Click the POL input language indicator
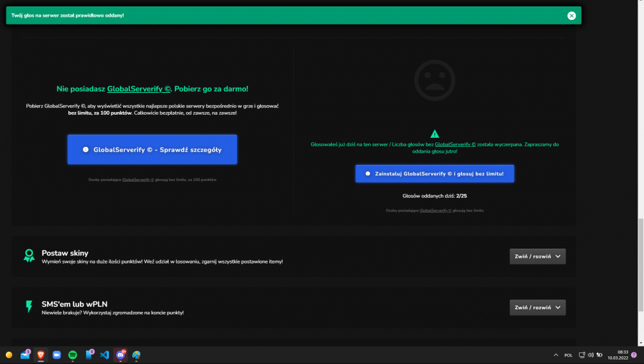This screenshot has height=364, width=644. tap(568, 356)
